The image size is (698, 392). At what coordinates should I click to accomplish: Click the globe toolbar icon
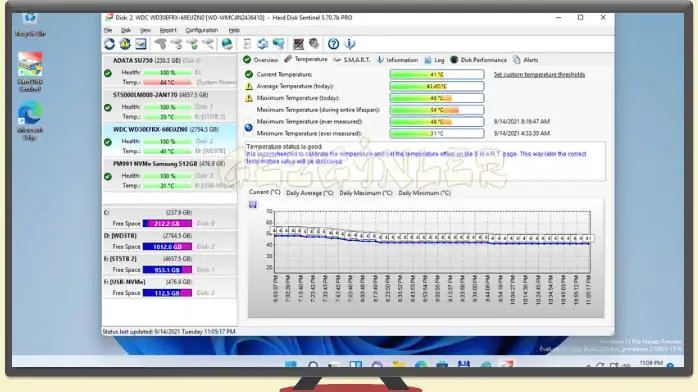[x=227, y=44]
